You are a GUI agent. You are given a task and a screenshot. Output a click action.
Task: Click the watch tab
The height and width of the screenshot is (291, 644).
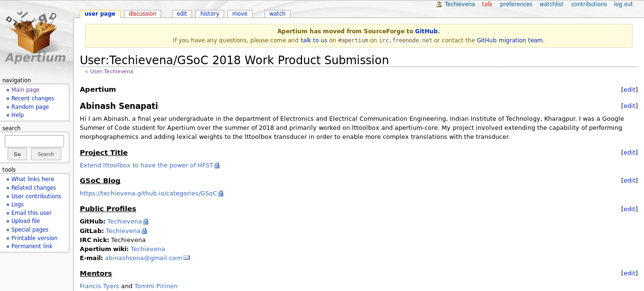pyautogui.click(x=277, y=14)
